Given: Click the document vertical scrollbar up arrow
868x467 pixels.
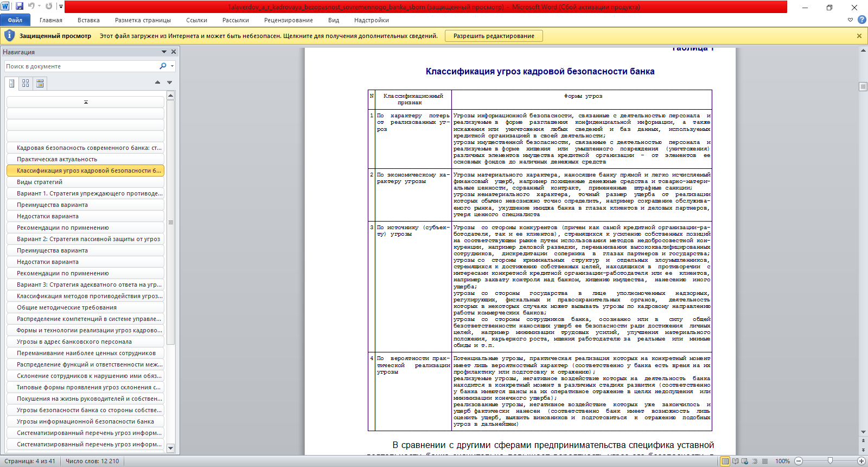Looking at the screenshot, I should [x=863, y=51].
